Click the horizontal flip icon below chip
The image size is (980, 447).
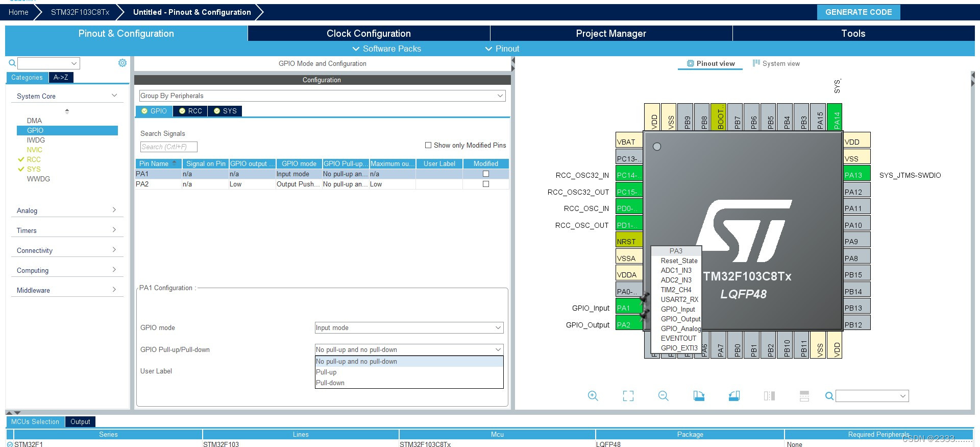(x=769, y=396)
